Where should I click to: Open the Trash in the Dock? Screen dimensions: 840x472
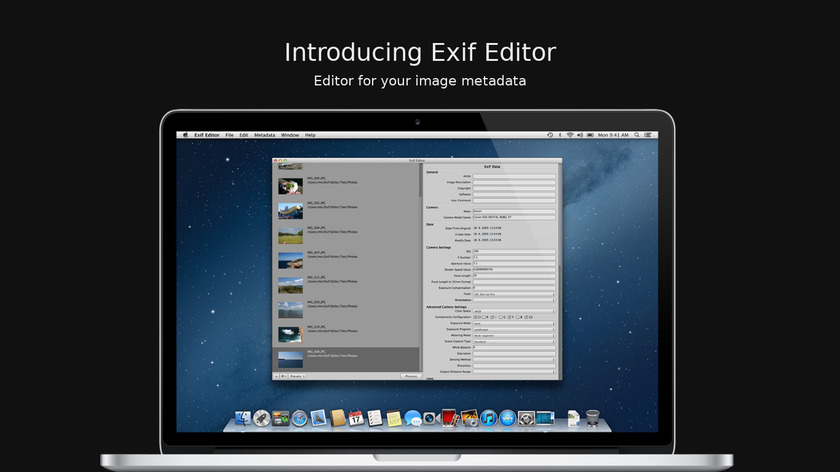593,417
